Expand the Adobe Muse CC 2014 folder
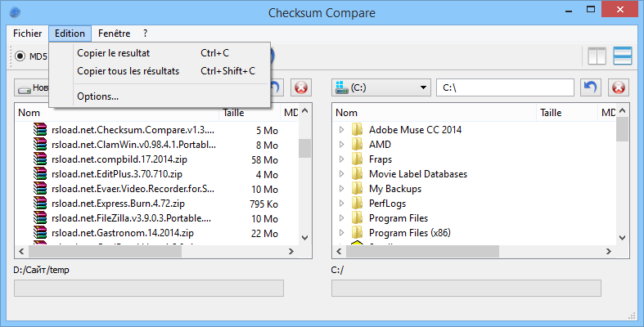644x327 pixels. (x=341, y=130)
